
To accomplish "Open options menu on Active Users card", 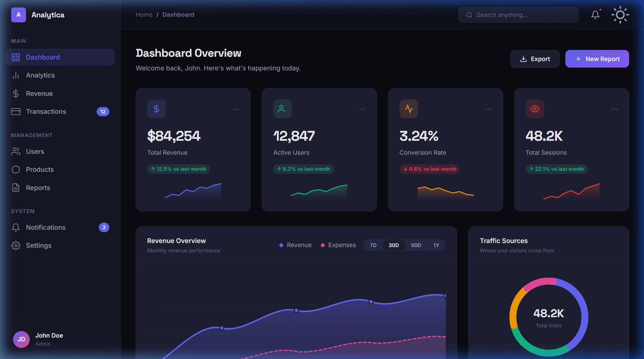I will [362, 109].
